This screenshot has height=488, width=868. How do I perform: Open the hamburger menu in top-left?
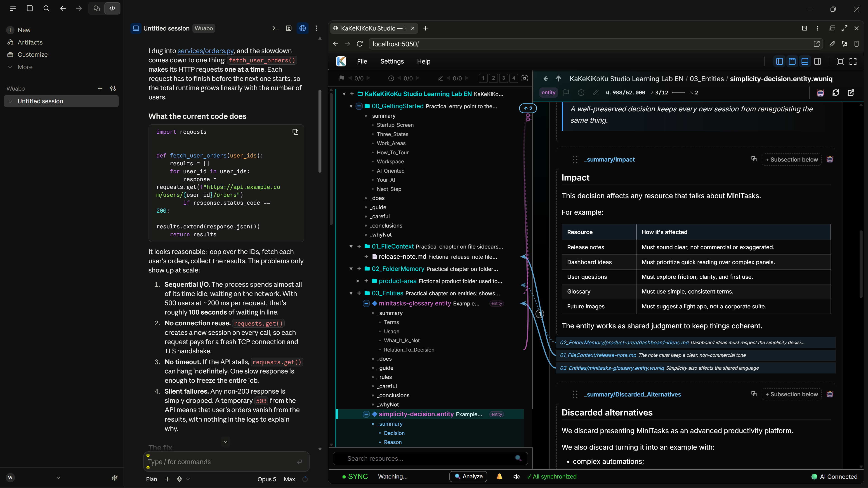coord(13,8)
